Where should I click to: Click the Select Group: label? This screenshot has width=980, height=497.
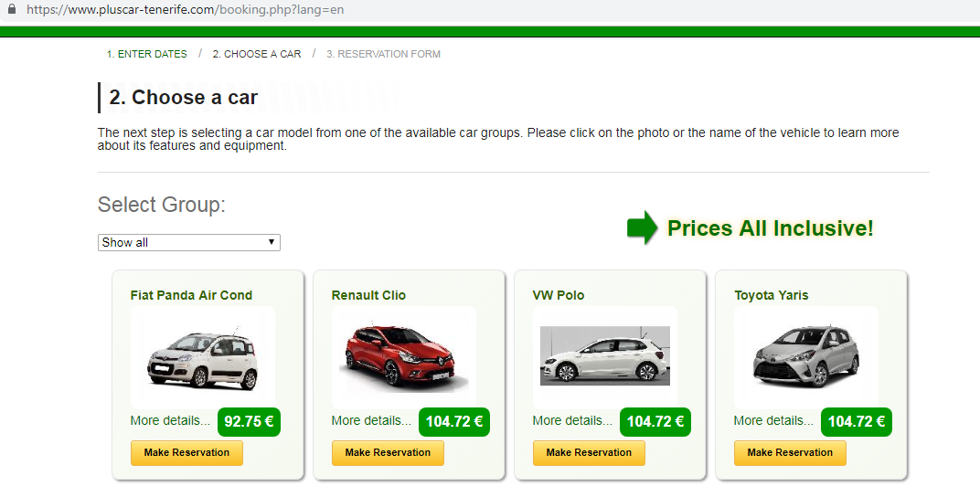[x=161, y=205]
